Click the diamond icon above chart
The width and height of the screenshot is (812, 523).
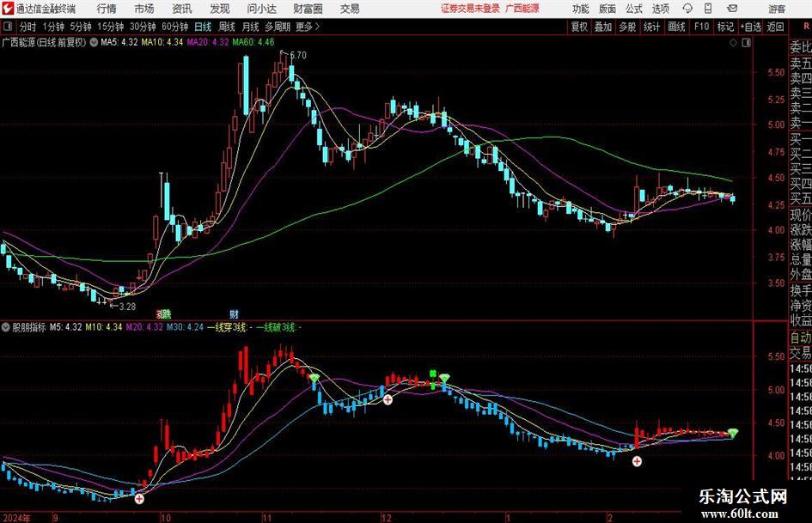pyautogui.click(x=733, y=43)
